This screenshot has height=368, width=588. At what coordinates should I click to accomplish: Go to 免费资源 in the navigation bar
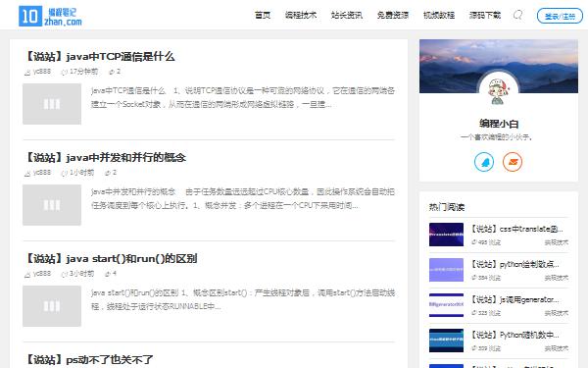point(393,15)
